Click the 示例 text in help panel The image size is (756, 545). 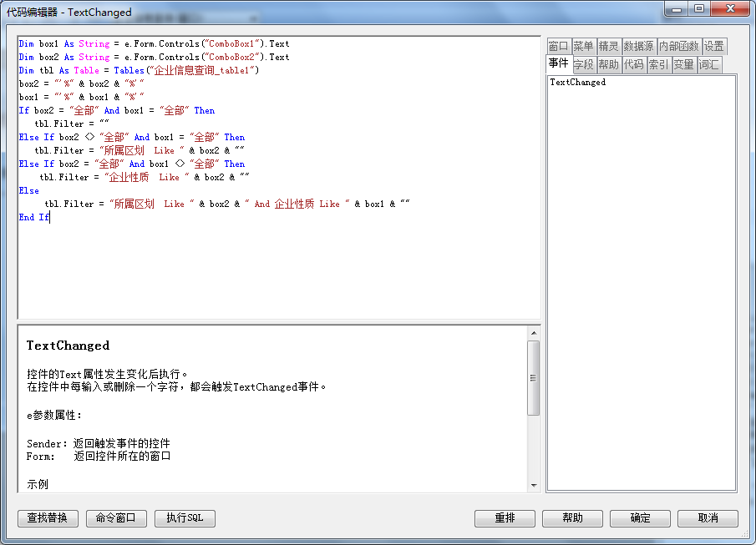pos(38,484)
